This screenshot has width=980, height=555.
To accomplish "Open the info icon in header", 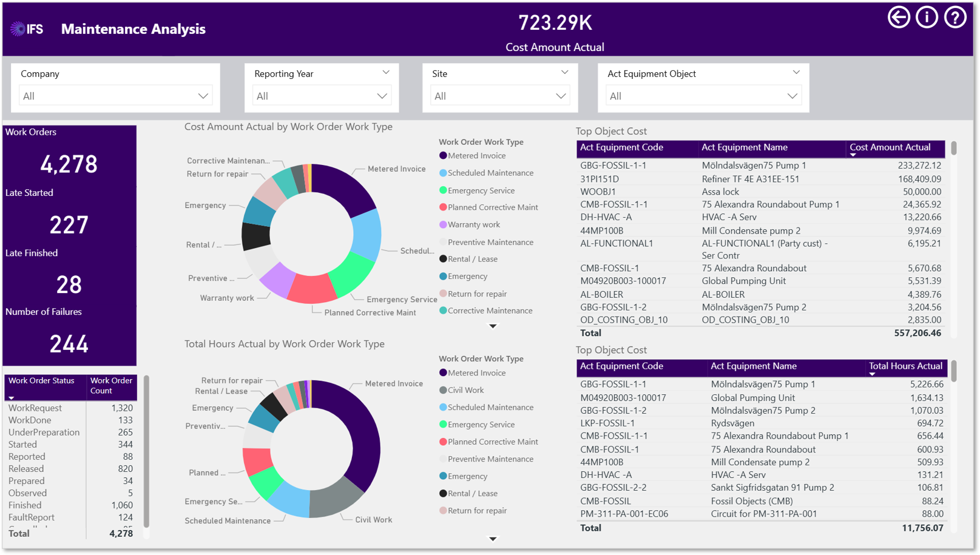I will click(x=927, y=17).
